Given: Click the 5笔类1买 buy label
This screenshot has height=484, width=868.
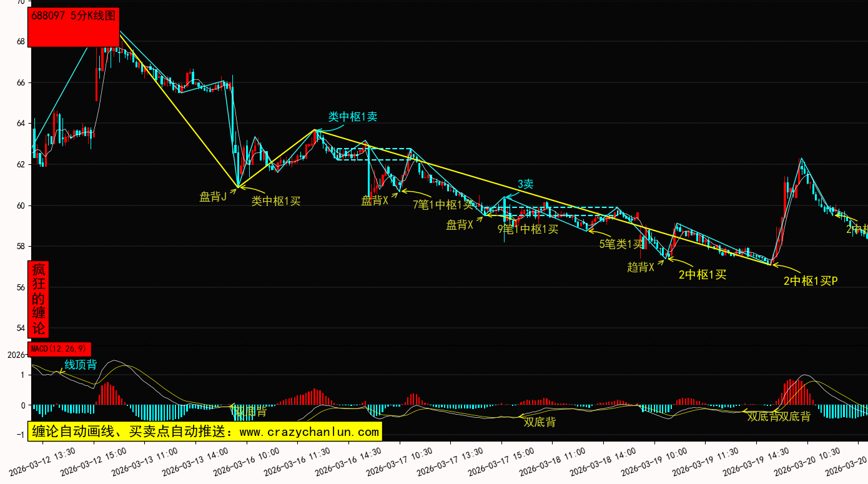Looking at the screenshot, I should coord(621,244).
